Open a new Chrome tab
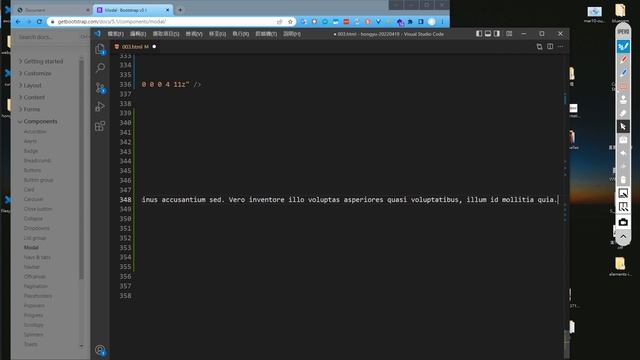This screenshot has height=360, width=640. (180, 10)
